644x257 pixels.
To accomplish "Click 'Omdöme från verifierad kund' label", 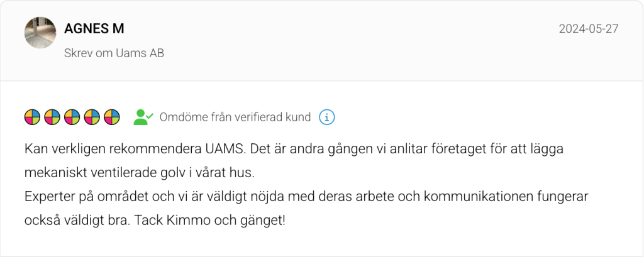I will click(x=235, y=117).
